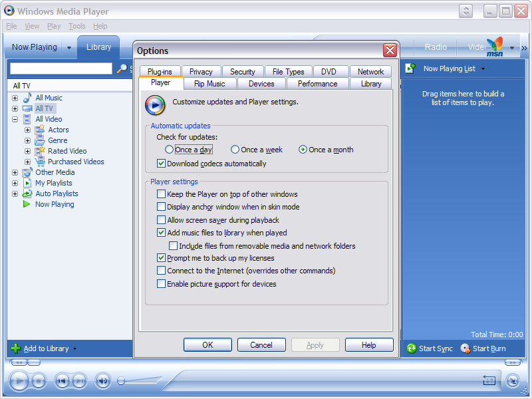Image resolution: width=532 pixels, height=399 pixels.
Task: Check Keep the Player on top option
Action: coord(161,194)
